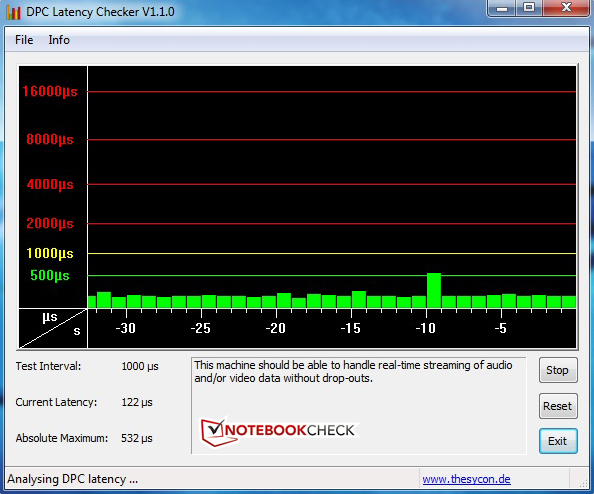Image resolution: width=594 pixels, height=494 pixels.
Task: Open the www.thesycon.de link
Action: click(466, 479)
